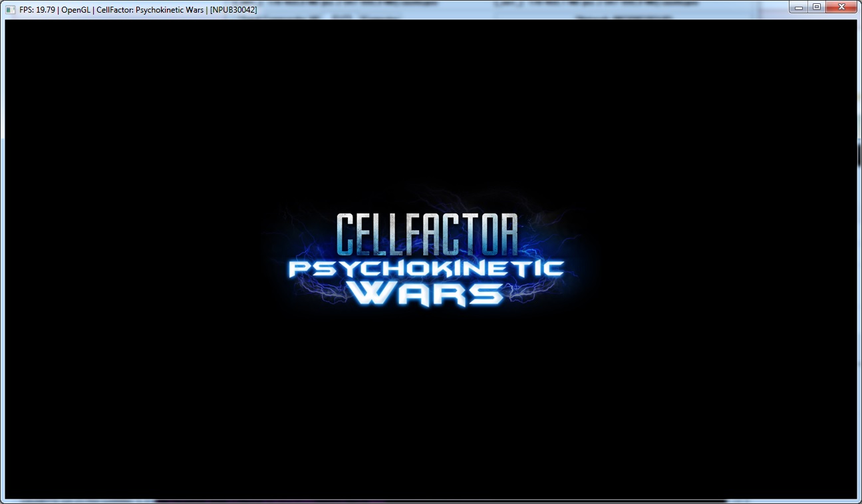Screen dimensions: 862x504
Task: Click the emulator window icon in title bar
Action: pyautogui.click(x=10, y=10)
